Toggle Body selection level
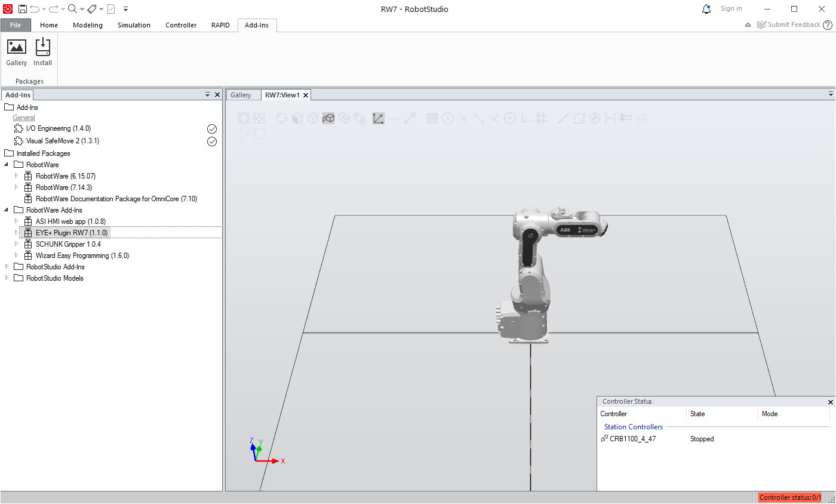This screenshot has height=504, width=836. [313, 118]
